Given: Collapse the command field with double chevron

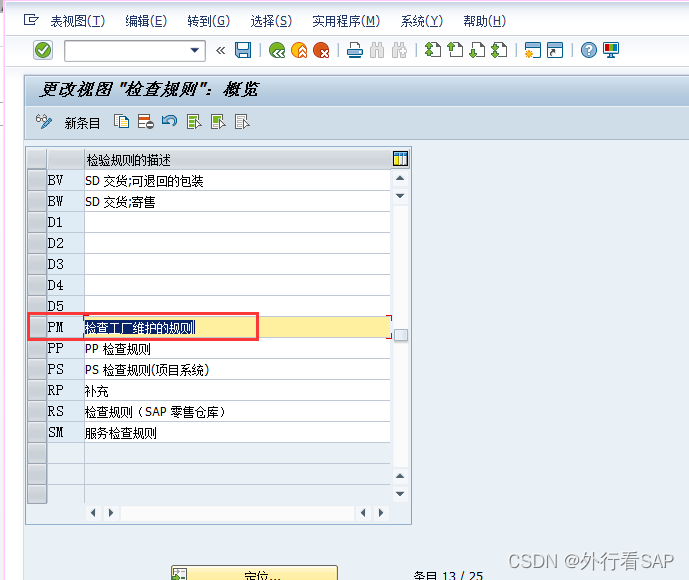Looking at the screenshot, I should point(221,50).
